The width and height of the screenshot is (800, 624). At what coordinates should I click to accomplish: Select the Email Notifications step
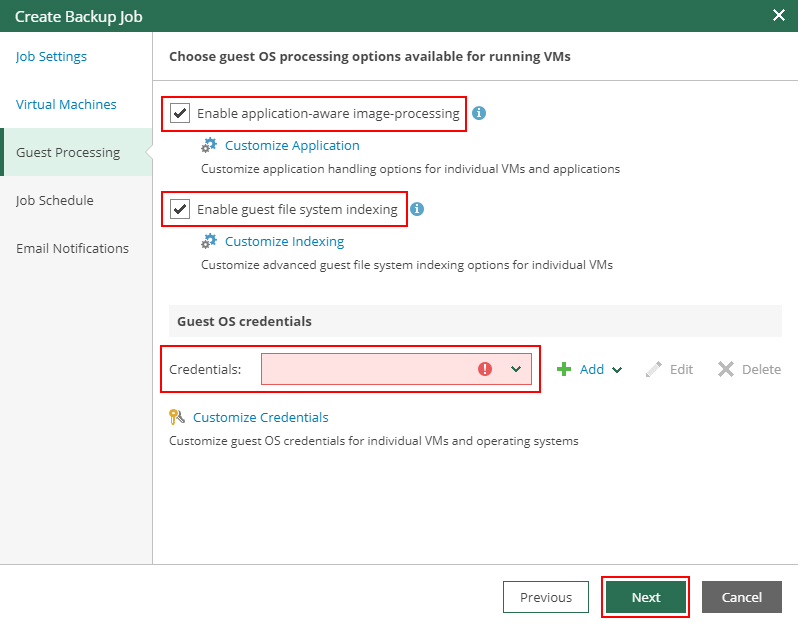72,249
